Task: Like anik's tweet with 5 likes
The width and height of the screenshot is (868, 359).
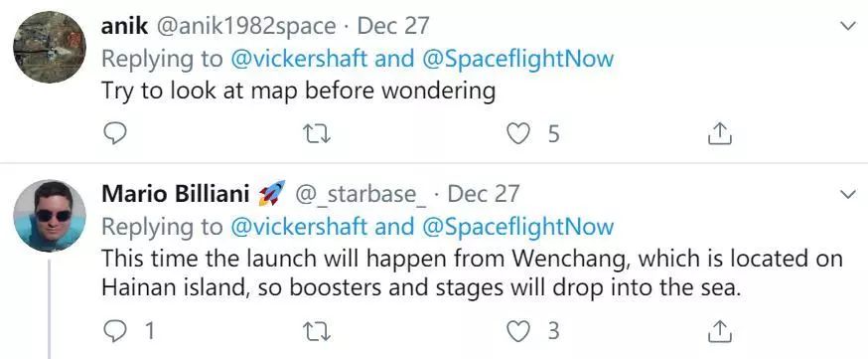Action: pos(518,134)
